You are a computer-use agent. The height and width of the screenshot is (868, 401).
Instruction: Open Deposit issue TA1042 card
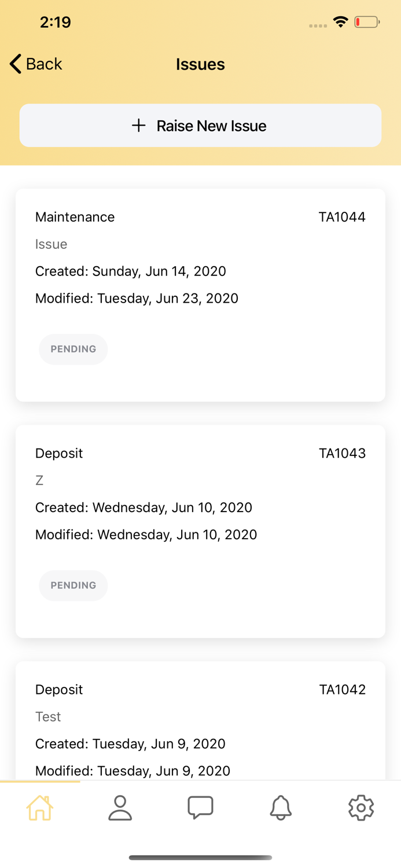tap(200, 729)
